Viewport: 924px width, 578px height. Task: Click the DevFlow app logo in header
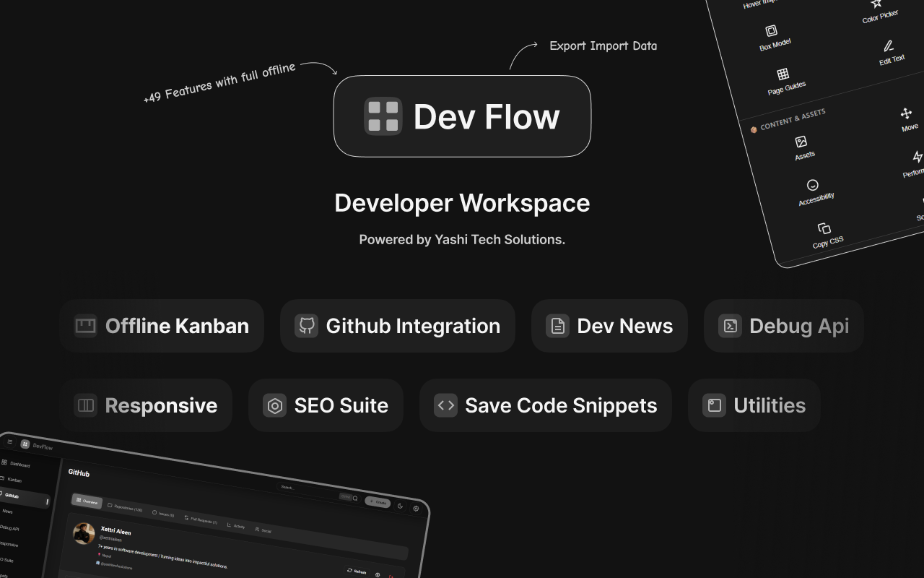(x=25, y=444)
